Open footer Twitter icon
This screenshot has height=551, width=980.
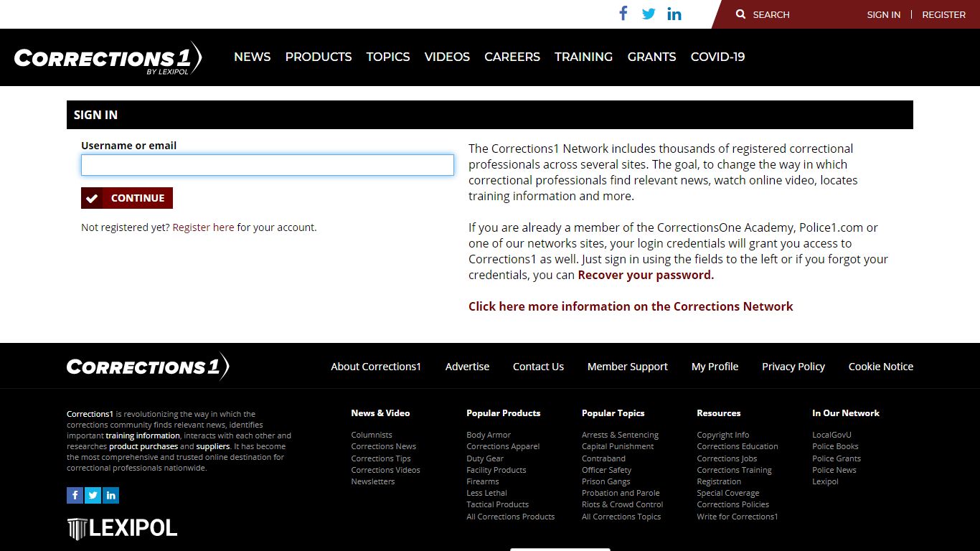93,495
